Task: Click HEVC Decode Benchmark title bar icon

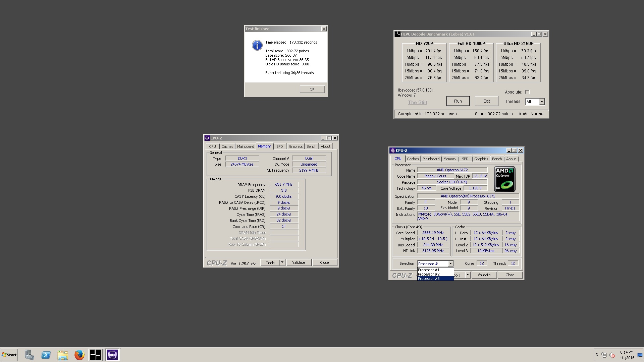Action: click(397, 34)
